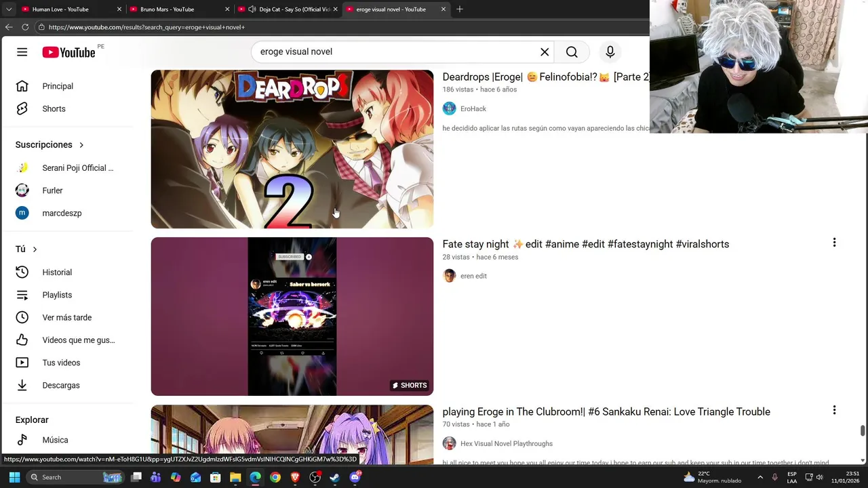Close the Bruno Mars tab
Image resolution: width=868 pixels, height=488 pixels.
point(227,9)
